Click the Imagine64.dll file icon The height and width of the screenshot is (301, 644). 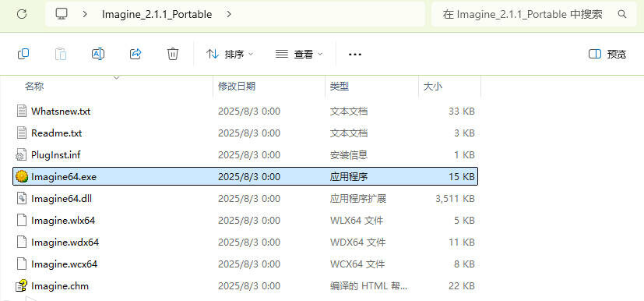(21, 198)
